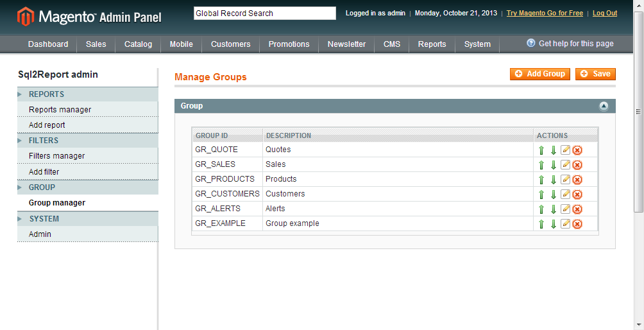The height and width of the screenshot is (330, 644).
Task: Select the GR_CUSTOMERS group ID cell
Action: (x=228, y=194)
